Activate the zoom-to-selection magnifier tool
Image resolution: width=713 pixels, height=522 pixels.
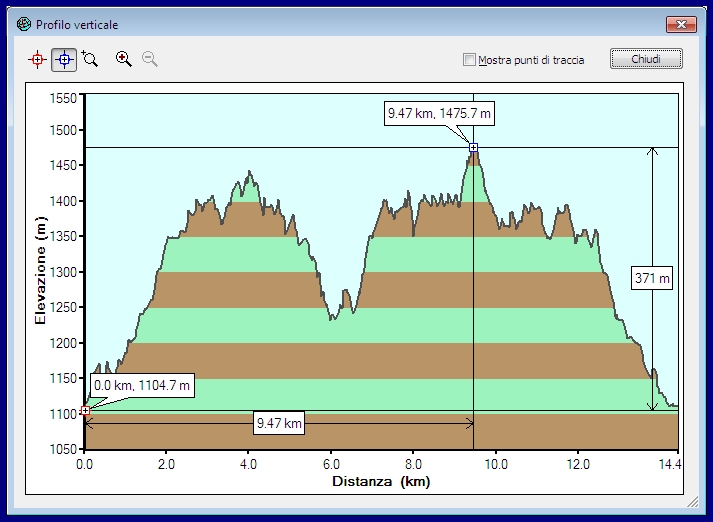tap(90, 59)
